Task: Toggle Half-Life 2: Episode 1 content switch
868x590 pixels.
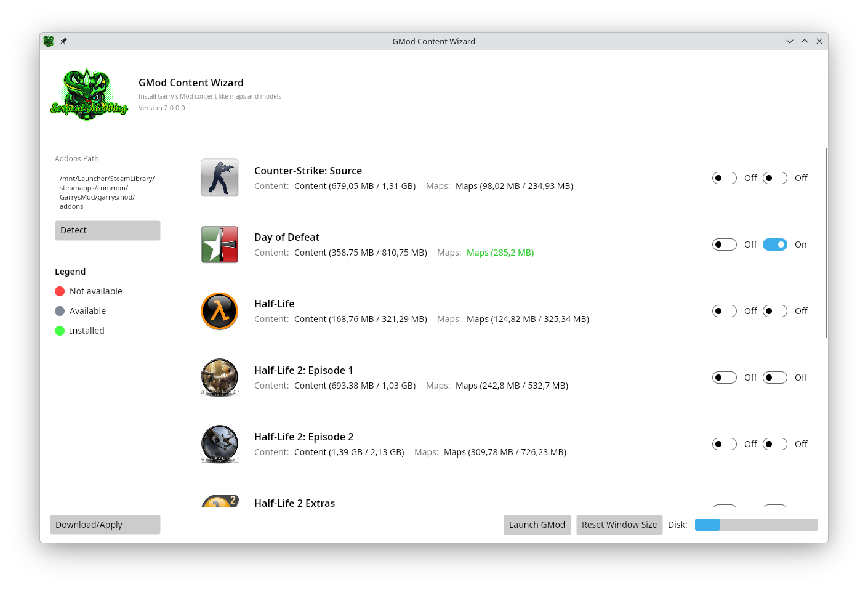Action: (x=725, y=378)
